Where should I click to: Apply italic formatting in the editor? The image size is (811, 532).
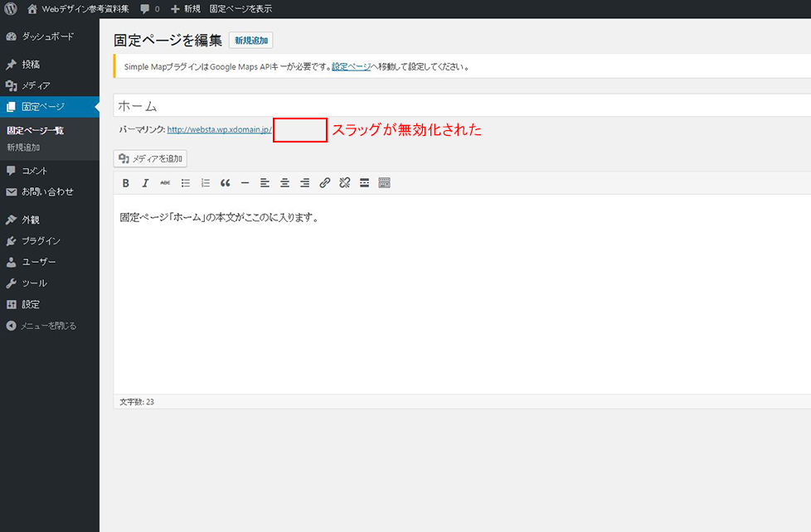(145, 183)
